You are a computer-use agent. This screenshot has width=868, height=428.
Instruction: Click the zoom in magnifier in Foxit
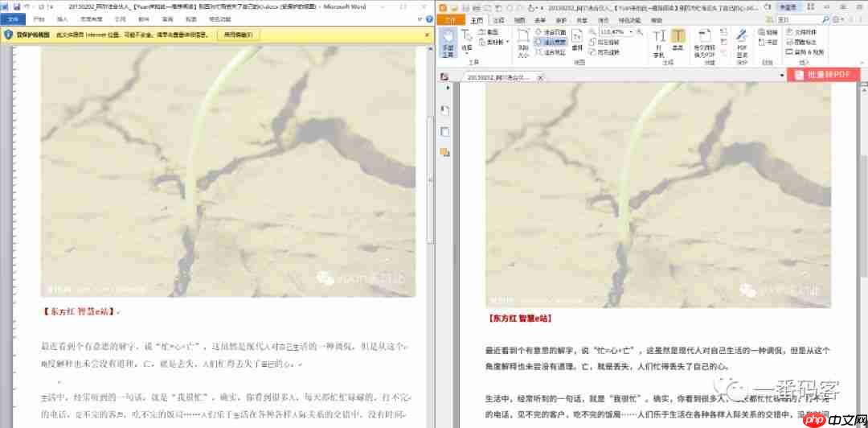click(640, 32)
